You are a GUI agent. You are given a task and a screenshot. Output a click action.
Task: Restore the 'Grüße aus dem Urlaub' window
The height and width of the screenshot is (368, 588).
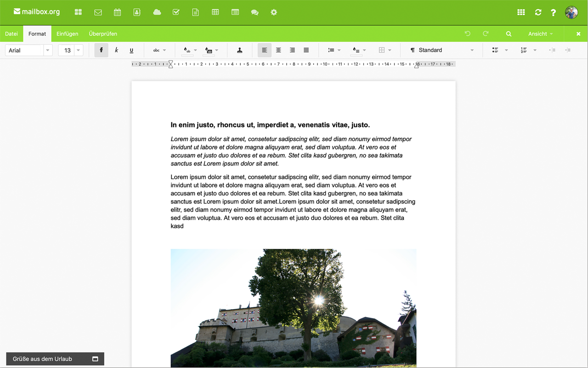[55, 359]
